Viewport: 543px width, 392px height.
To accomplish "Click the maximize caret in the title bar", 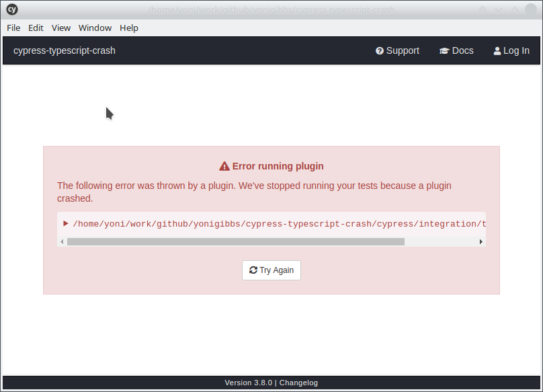I will tap(515, 9).
